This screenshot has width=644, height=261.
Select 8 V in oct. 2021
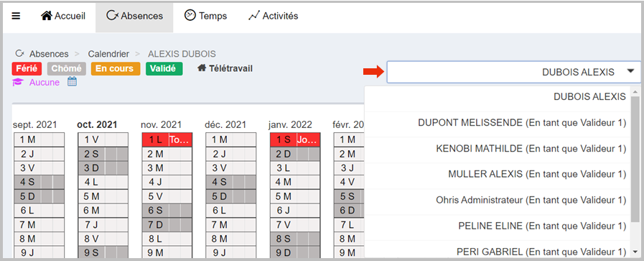click(x=103, y=239)
